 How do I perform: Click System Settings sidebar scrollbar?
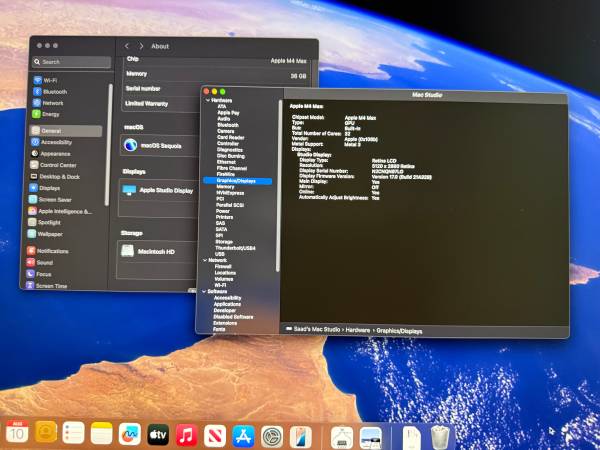coord(109,145)
